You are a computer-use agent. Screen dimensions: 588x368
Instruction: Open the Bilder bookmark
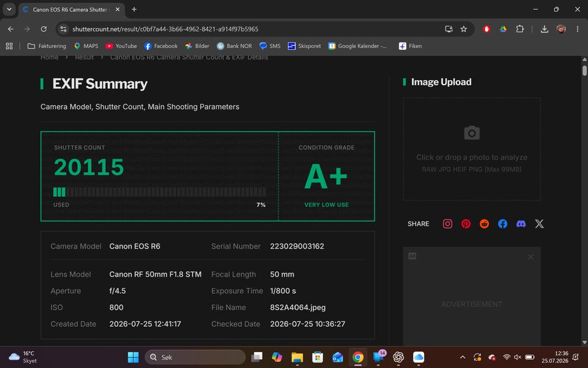click(x=197, y=46)
